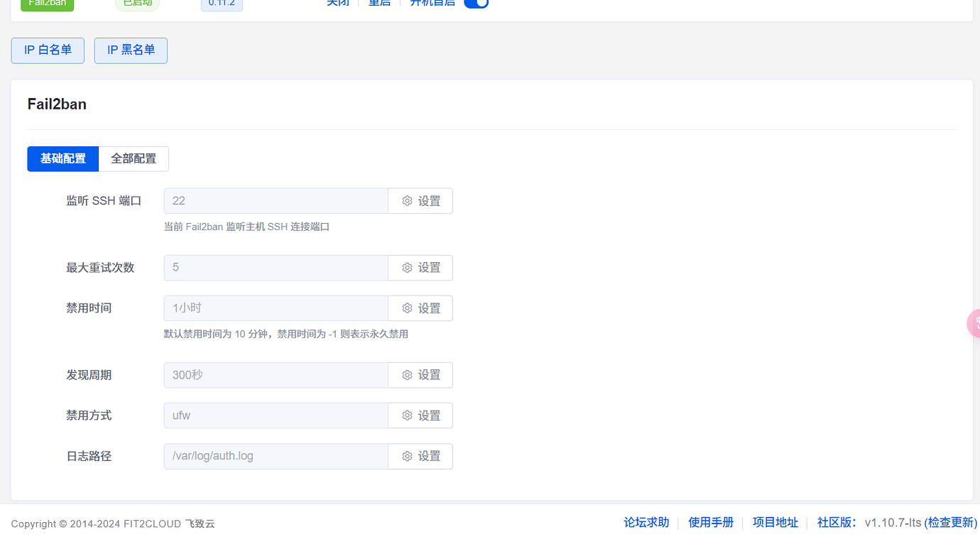
Task: Click 检查更新 to check for updates
Action: 950,522
